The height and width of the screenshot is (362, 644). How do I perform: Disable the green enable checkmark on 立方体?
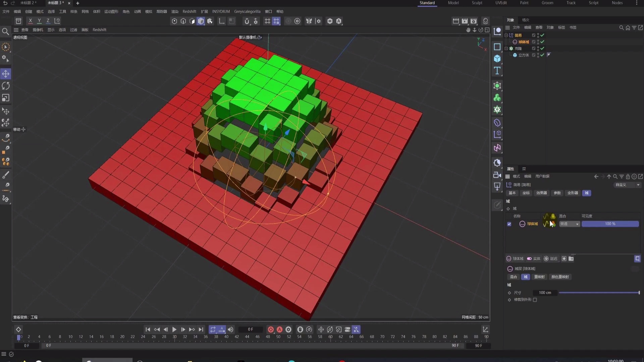(541, 55)
